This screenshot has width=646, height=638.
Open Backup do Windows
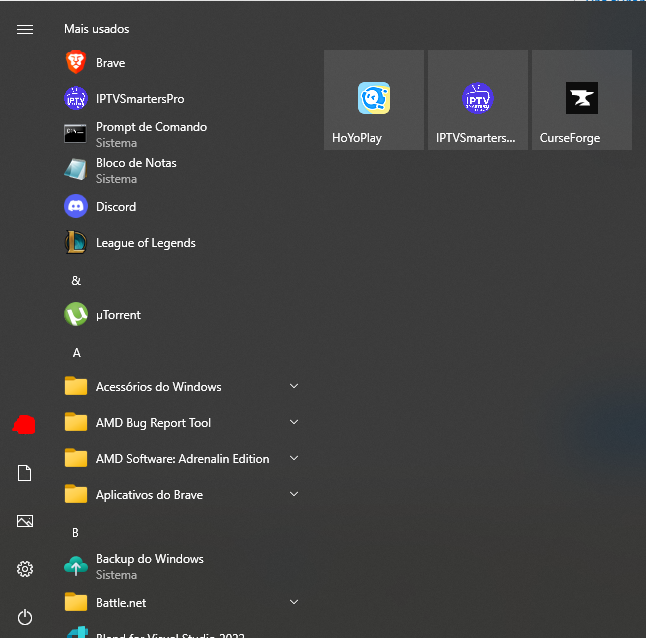pos(181,567)
